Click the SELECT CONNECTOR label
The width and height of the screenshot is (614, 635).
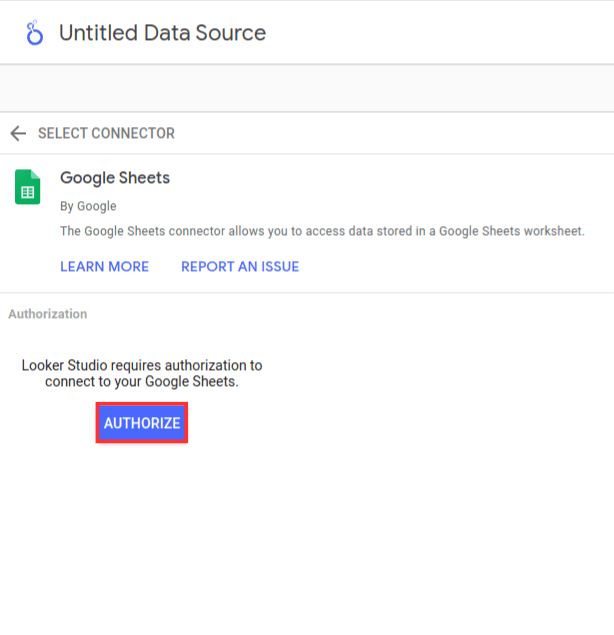pos(106,133)
